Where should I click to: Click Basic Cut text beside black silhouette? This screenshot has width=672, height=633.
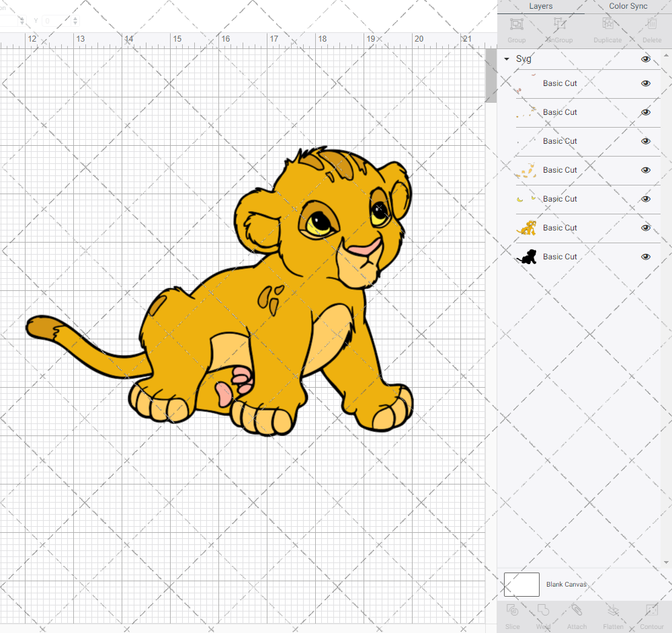pyautogui.click(x=560, y=257)
